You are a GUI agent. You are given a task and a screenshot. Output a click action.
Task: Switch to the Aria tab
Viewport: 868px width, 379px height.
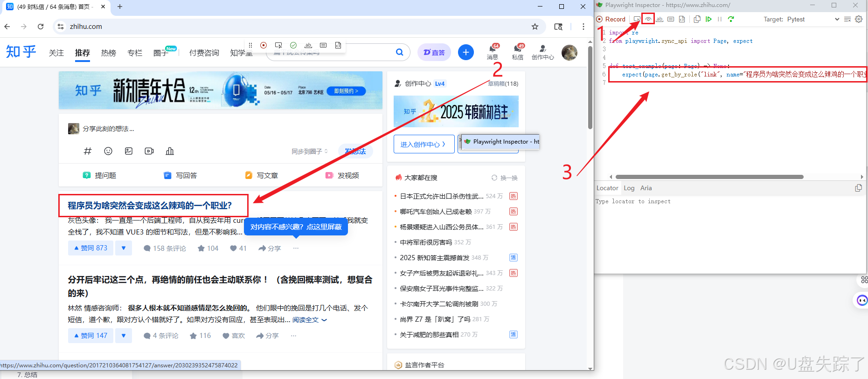tap(646, 188)
